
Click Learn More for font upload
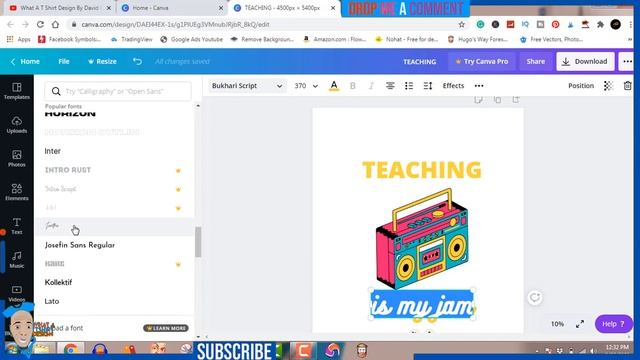tap(166, 328)
